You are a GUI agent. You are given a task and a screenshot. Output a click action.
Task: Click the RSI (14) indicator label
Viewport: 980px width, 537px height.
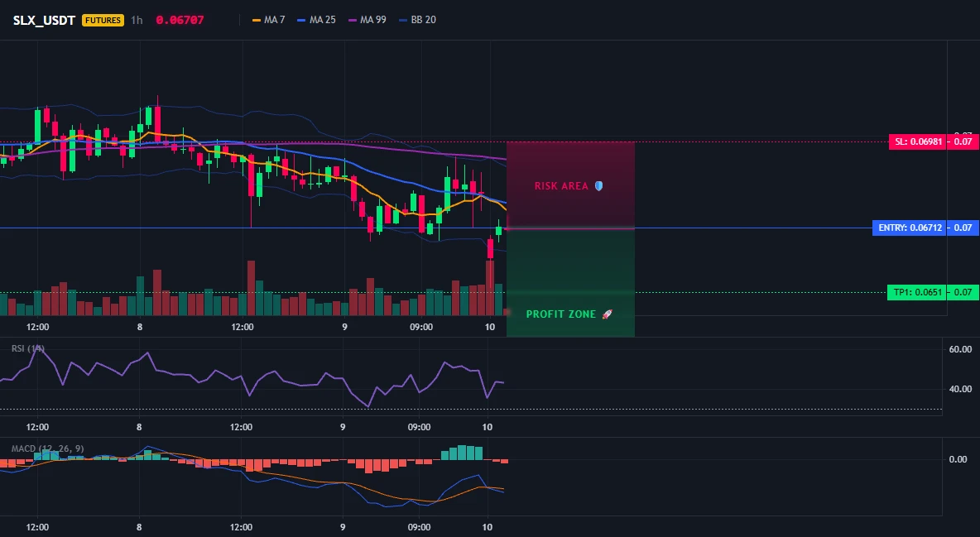point(28,348)
